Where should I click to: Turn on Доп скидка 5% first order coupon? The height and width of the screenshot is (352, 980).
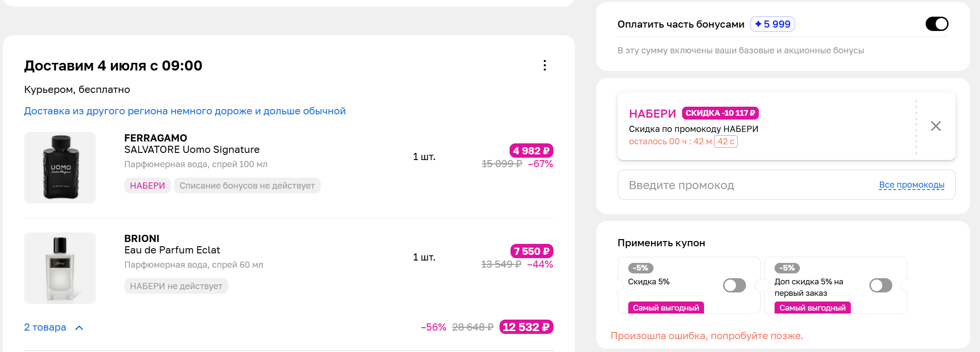(x=881, y=285)
